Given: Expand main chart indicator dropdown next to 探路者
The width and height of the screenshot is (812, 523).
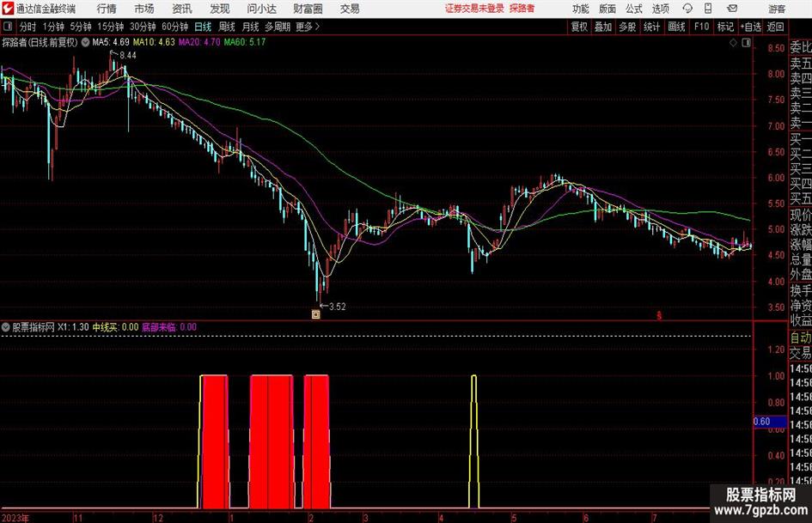Looking at the screenshot, I should tap(85, 42).
